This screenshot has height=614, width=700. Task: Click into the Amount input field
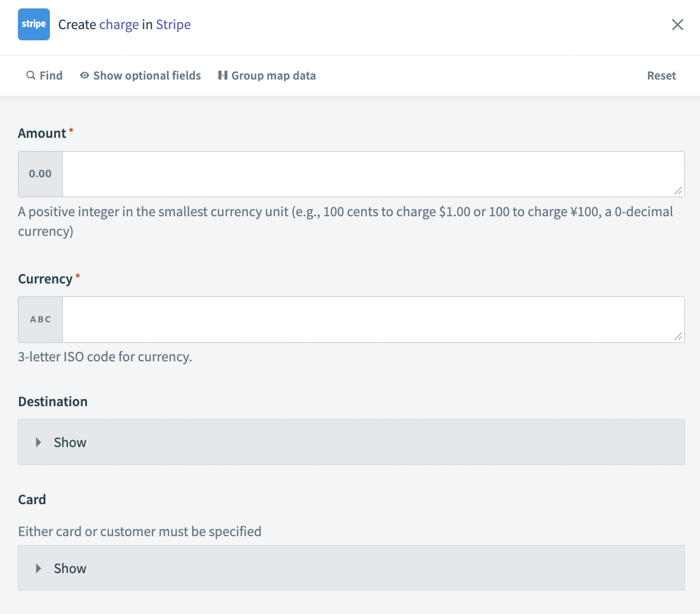(370, 174)
